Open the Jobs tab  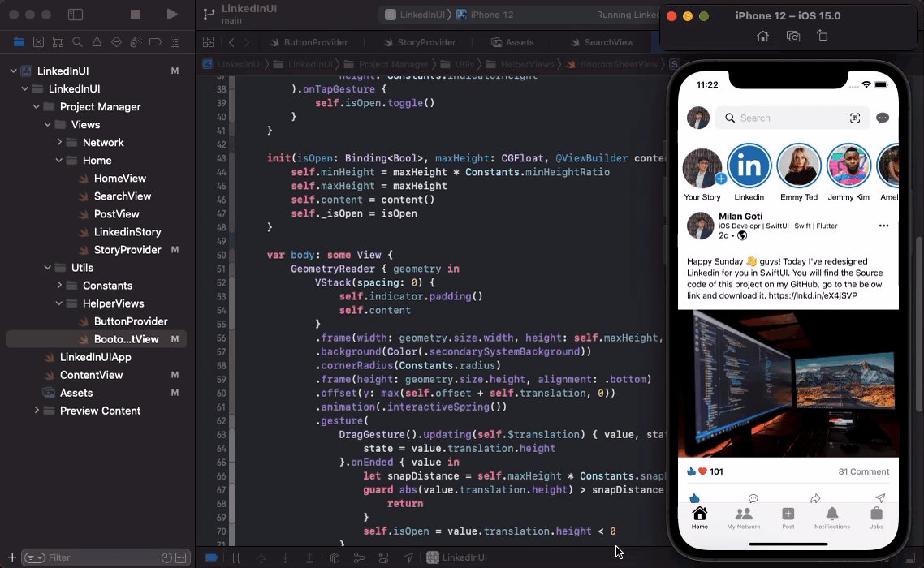click(x=876, y=518)
